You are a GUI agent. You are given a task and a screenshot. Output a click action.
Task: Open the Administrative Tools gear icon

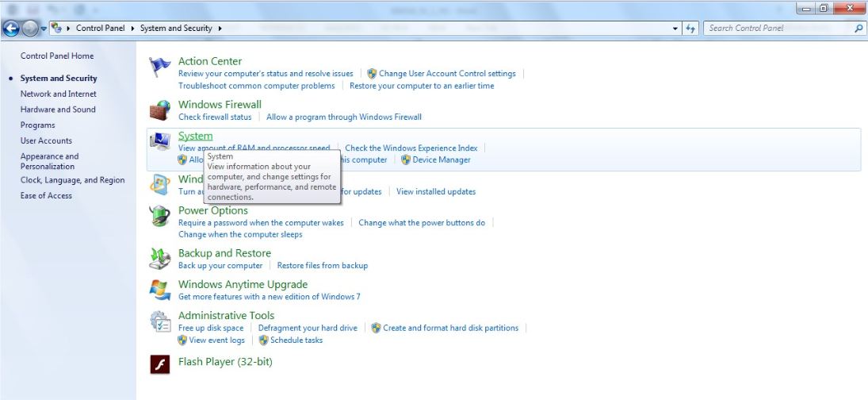pyautogui.click(x=160, y=321)
